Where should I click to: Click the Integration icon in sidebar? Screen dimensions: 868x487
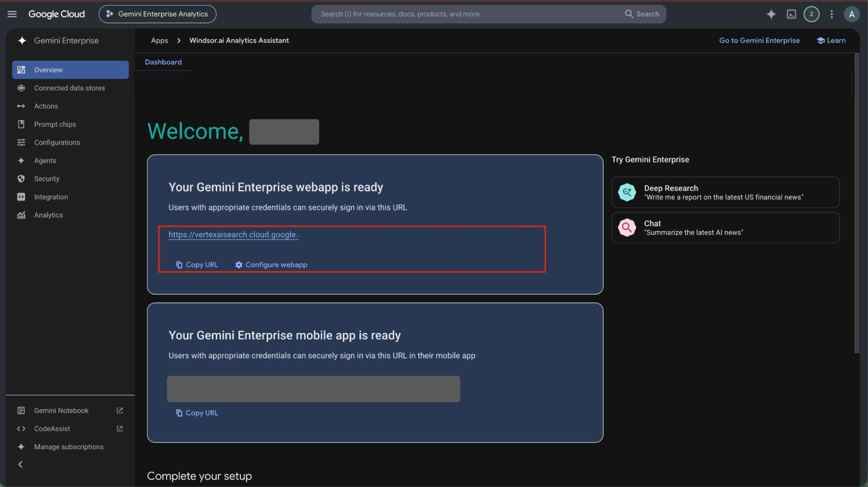pos(21,197)
